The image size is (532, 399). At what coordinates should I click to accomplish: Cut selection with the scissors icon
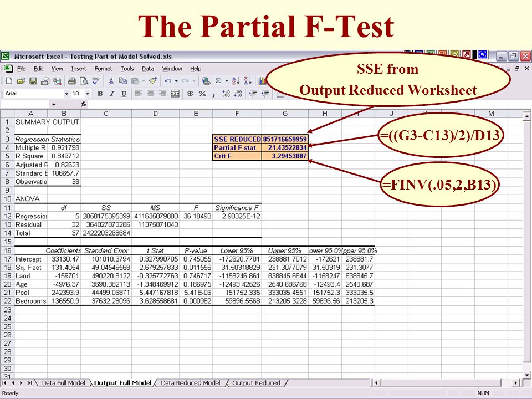(111, 81)
